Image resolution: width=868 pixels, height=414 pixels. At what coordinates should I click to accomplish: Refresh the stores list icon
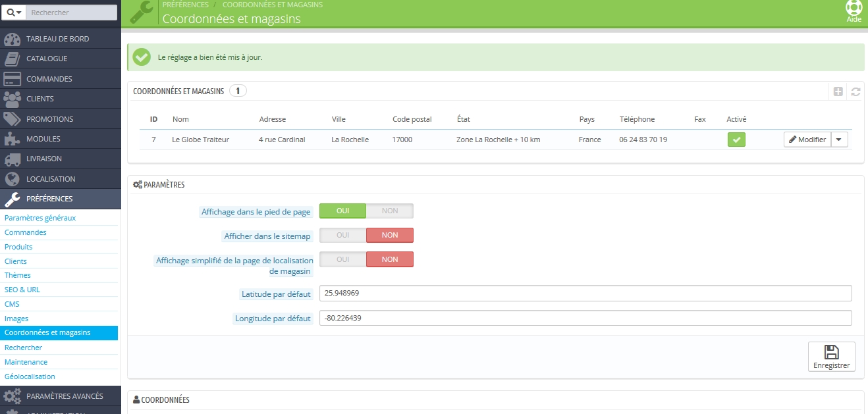pos(855,92)
